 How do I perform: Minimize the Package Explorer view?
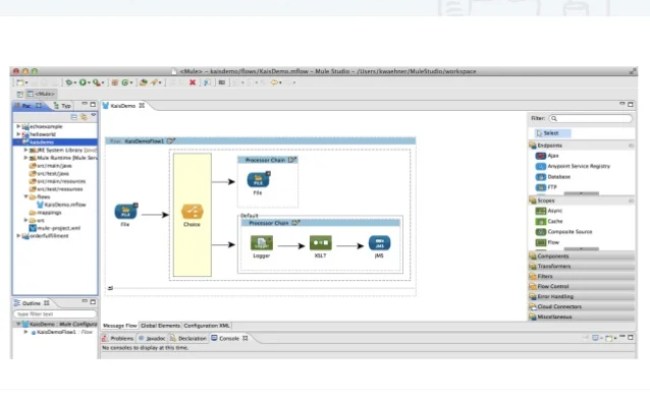[85, 104]
